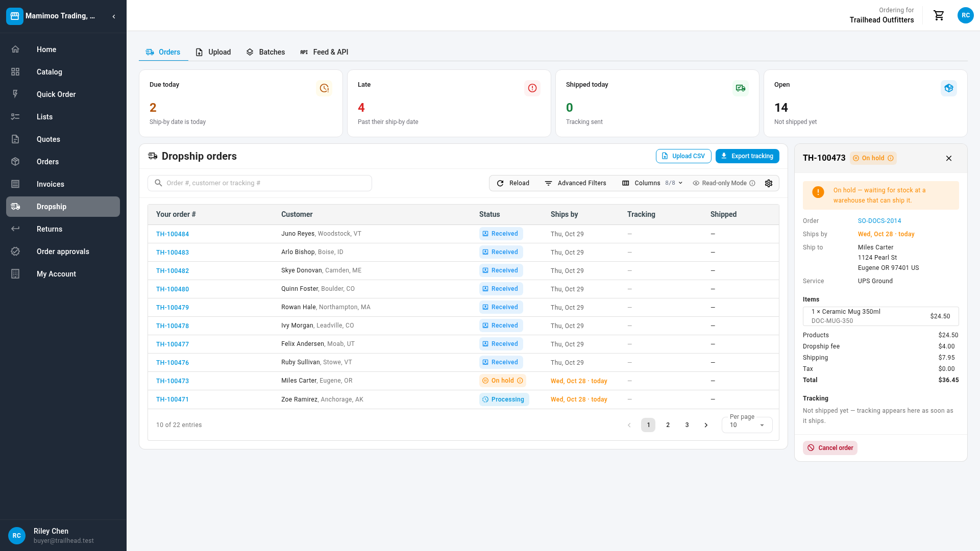Viewport: 980px width, 551px height.
Task: Go to page 2 of entries
Action: 668,425
